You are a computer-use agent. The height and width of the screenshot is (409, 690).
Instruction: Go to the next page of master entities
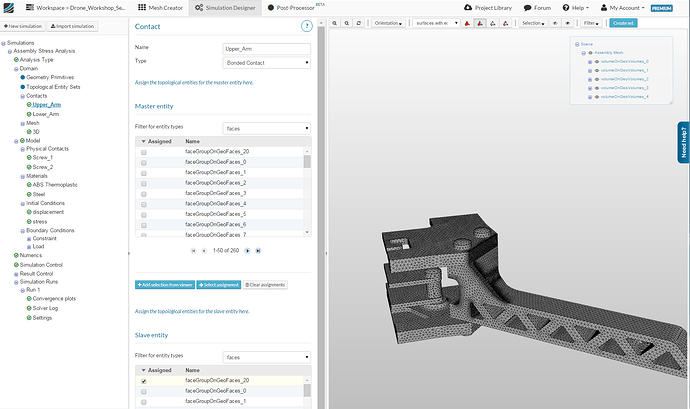click(x=247, y=250)
